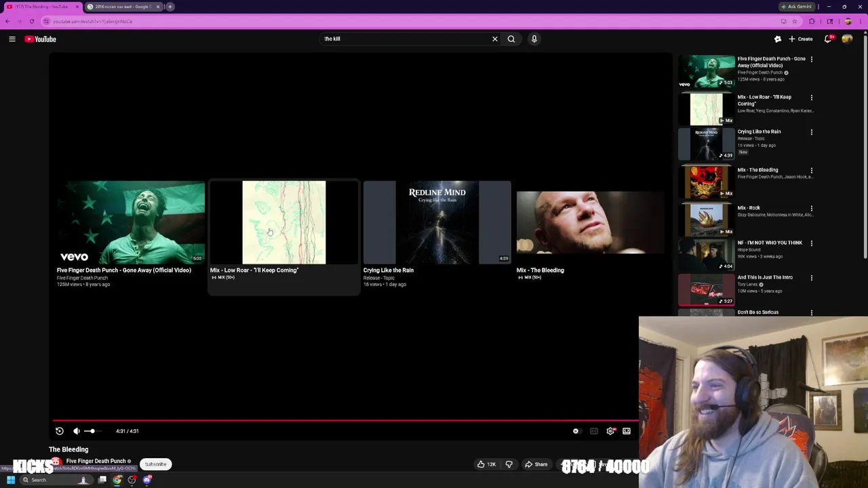The width and height of the screenshot is (868, 488).
Task: Open sidebar 'Mix - Rock' title
Action: click(x=749, y=208)
